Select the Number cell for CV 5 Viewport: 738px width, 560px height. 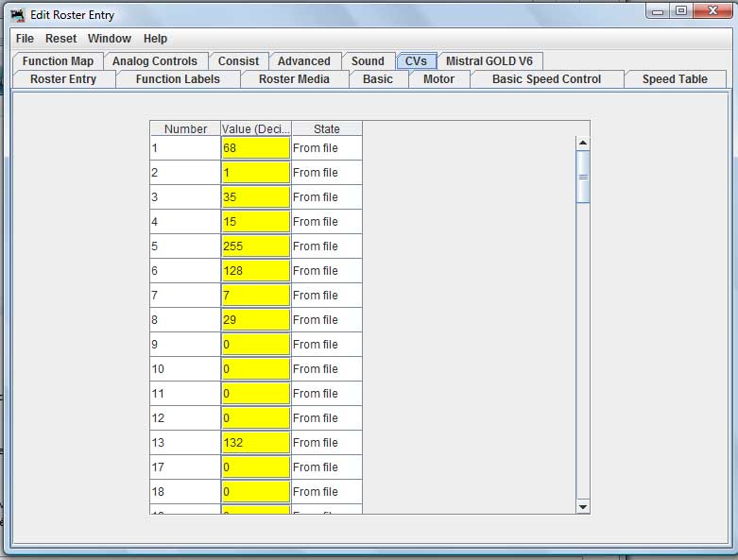pos(185,246)
